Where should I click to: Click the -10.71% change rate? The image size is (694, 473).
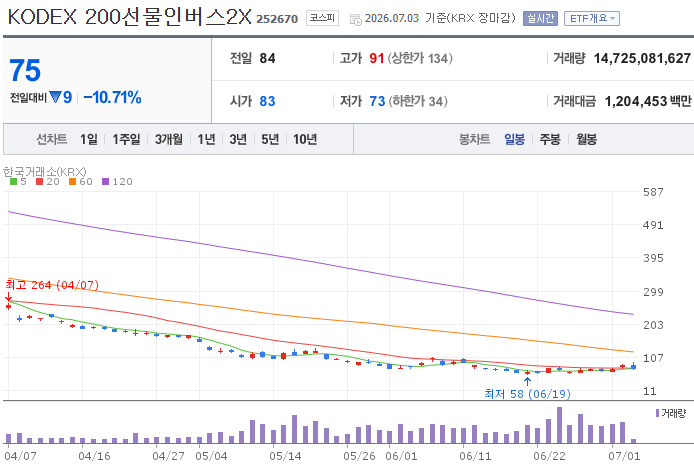click(x=112, y=97)
